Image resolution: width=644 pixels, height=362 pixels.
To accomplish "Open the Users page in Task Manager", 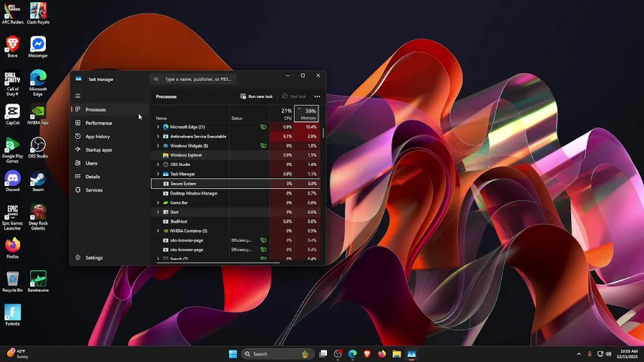I will click(109, 163).
